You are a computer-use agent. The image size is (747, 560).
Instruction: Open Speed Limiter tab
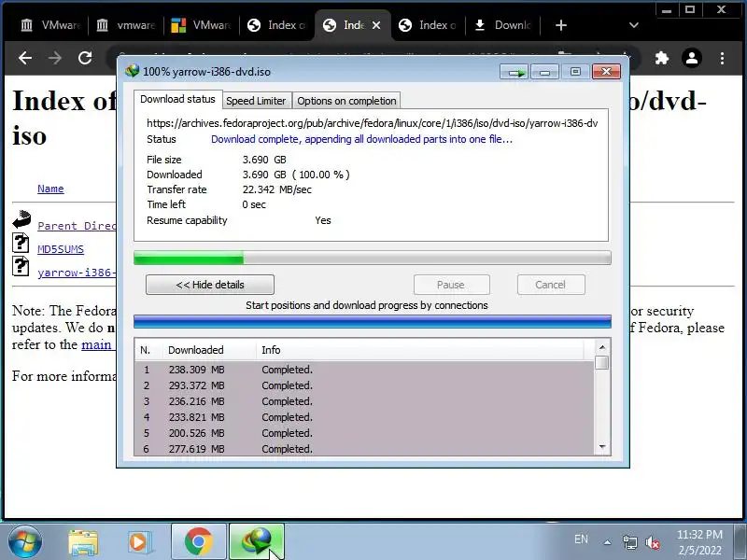click(x=256, y=101)
